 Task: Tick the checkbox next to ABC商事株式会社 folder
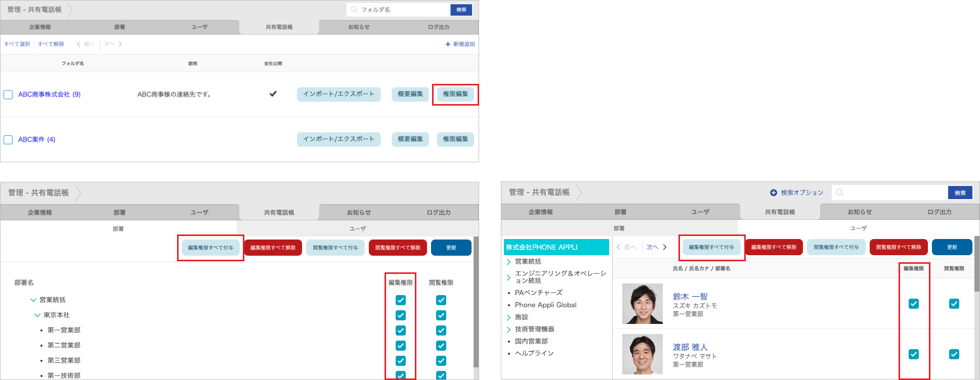coord(8,94)
